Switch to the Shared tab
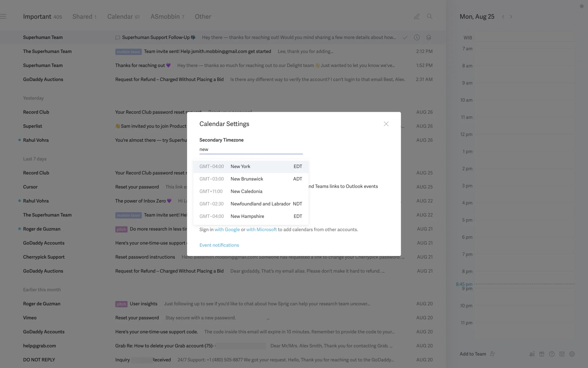 (x=84, y=17)
